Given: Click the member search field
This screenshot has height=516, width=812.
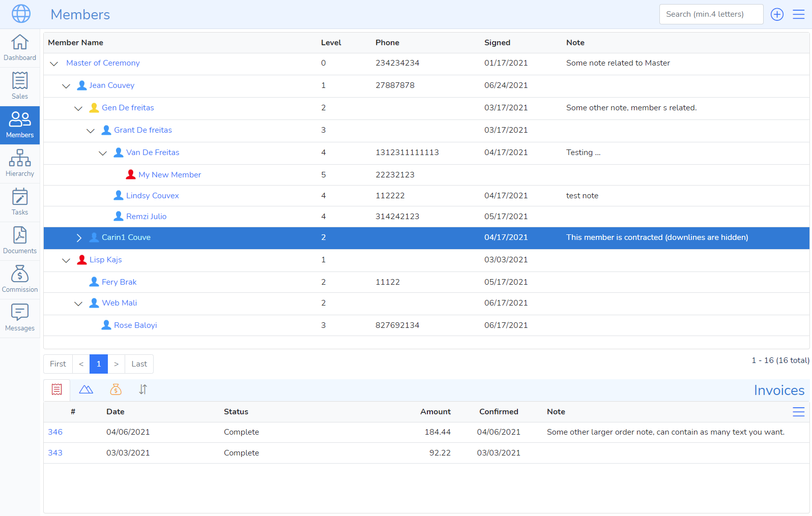Looking at the screenshot, I should pos(711,14).
